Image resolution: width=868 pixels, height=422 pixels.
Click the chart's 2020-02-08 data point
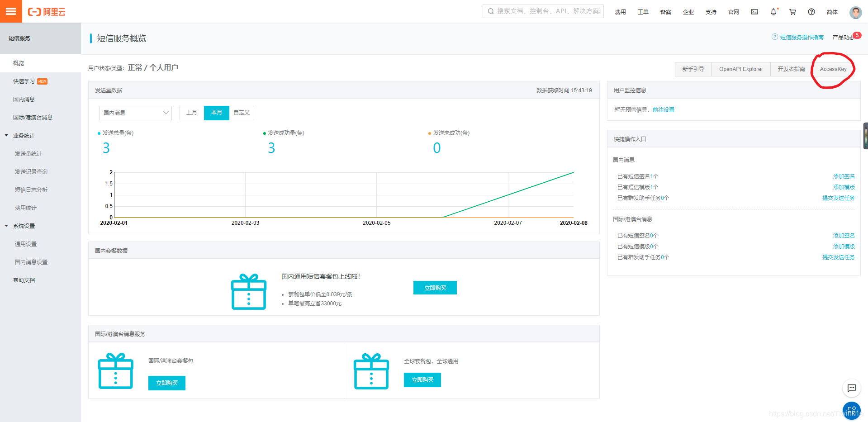[574, 172]
